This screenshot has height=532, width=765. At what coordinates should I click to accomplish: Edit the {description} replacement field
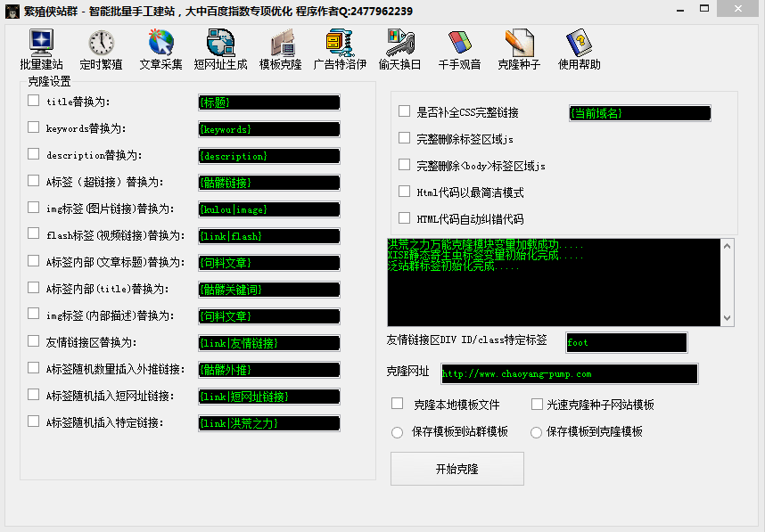pos(269,156)
